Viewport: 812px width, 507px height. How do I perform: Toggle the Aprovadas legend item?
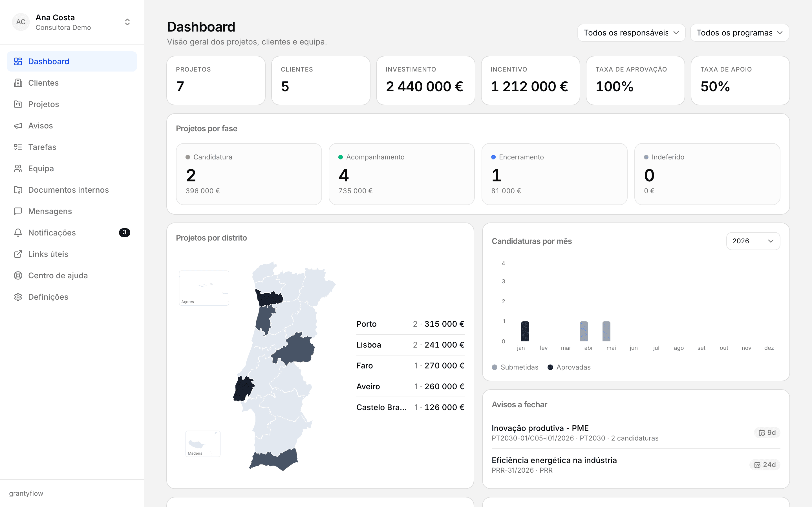pyautogui.click(x=569, y=367)
